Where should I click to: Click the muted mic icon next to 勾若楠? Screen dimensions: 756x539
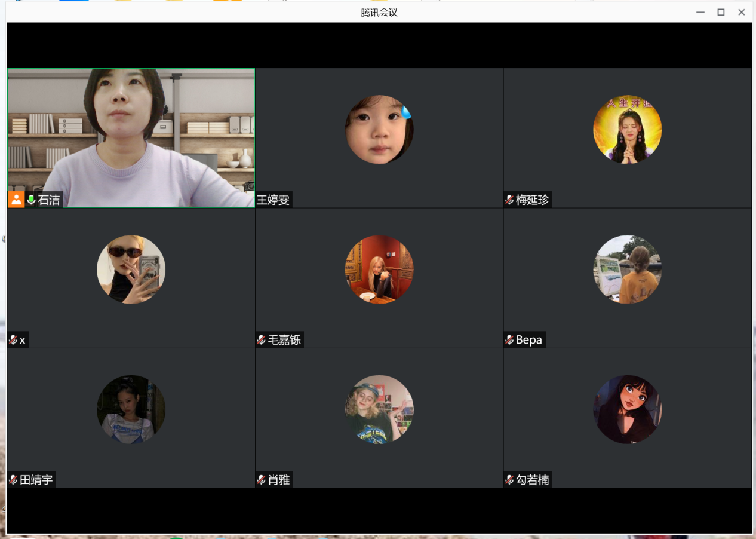coord(509,480)
